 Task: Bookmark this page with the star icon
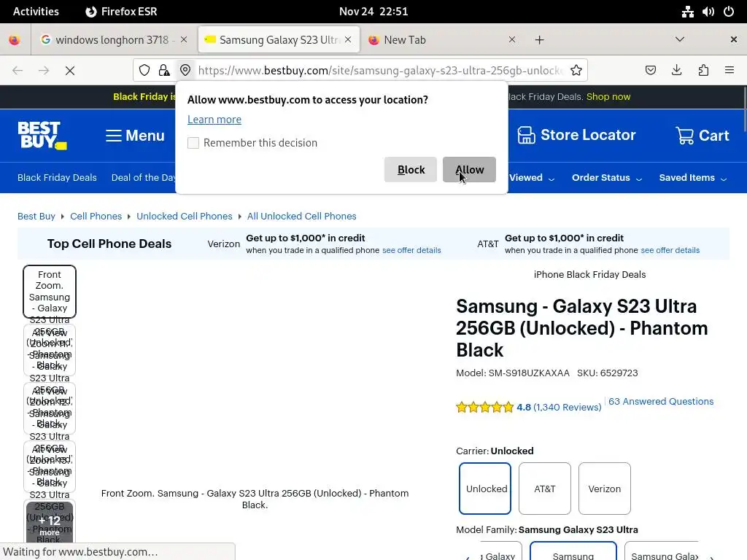[576, 70]
